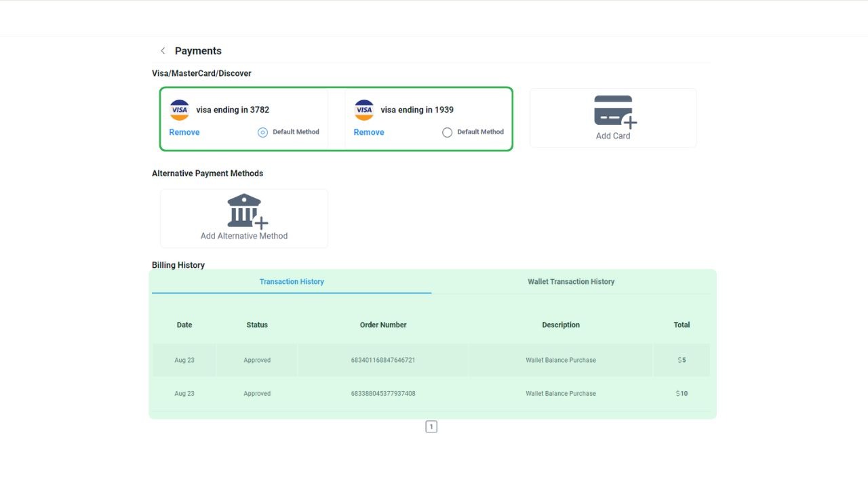This screenshot has width=868, height=488.
Task: Click the Visa logo for card ending 3782
Action: [x=180, y=110]
